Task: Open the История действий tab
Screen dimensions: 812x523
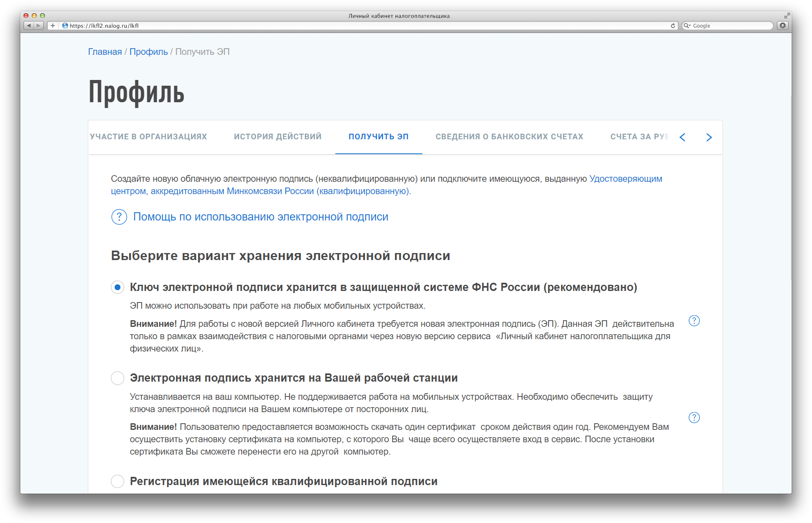Action: (x=278, y=137)
